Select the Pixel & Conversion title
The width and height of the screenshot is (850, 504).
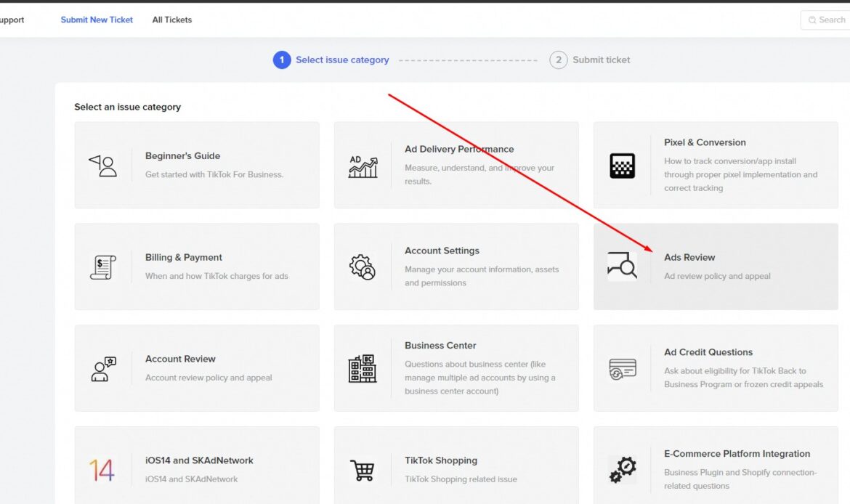click(x=705, y=142)
